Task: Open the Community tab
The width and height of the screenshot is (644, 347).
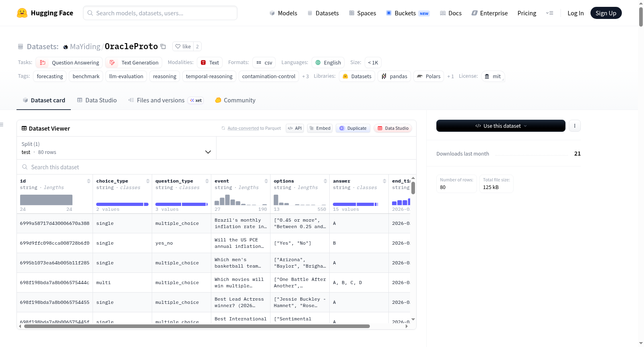Action: tap(235, 100)
